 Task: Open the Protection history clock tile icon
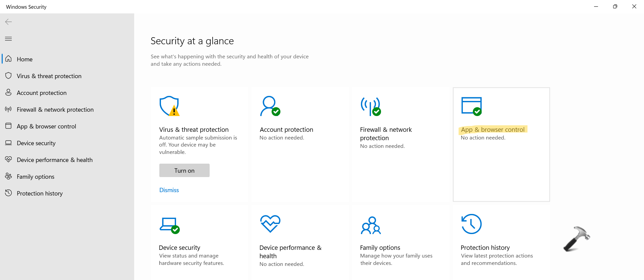pyautogui.click(x=471, y=224)
